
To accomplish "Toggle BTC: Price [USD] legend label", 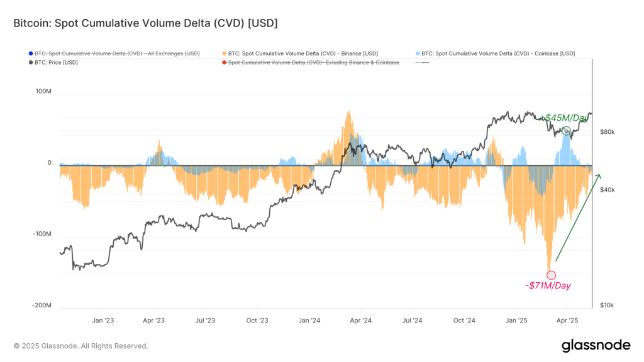I will (56, 63).
